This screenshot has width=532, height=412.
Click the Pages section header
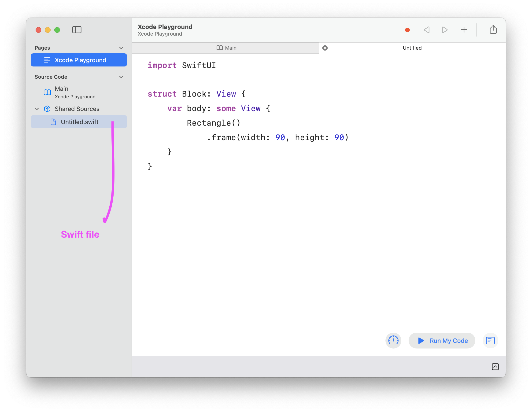click(42, 48)
